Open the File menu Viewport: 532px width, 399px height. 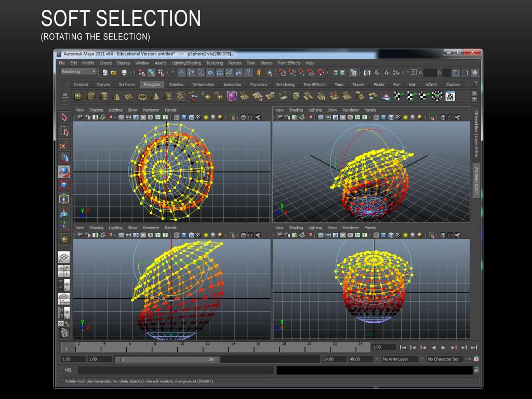[x=62, y=63]
